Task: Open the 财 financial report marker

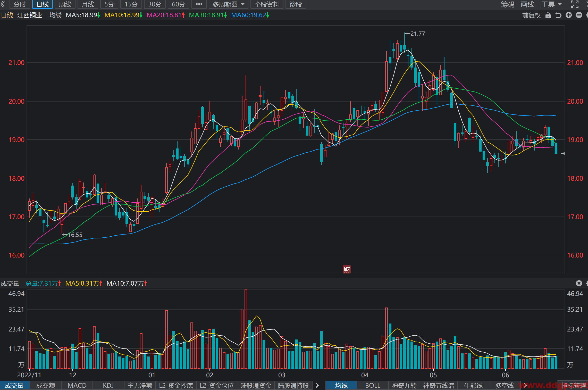Action: click(347, 269)
